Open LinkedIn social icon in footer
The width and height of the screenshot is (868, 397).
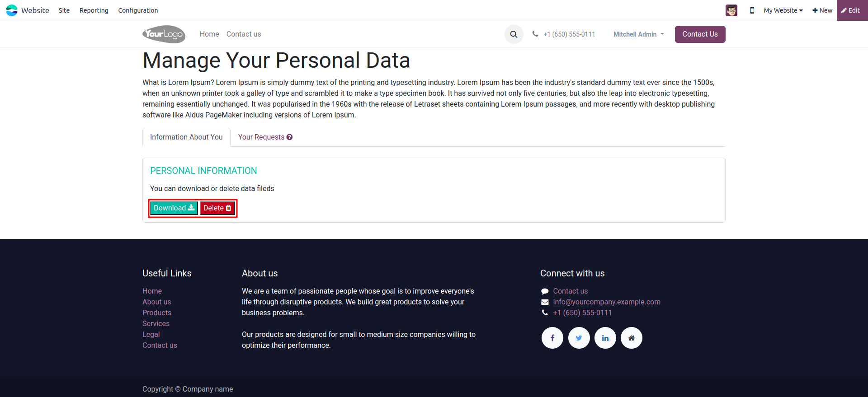605,338
